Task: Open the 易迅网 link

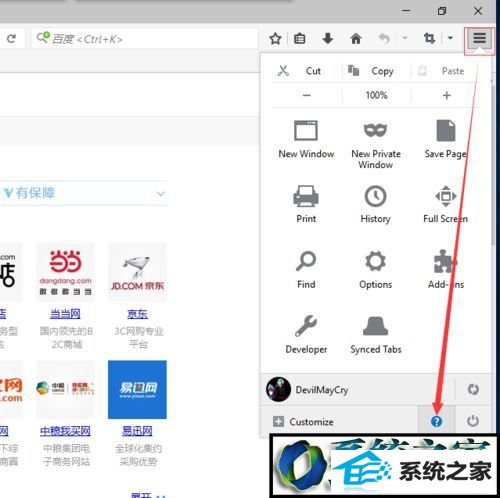Action: click(137, 431)
